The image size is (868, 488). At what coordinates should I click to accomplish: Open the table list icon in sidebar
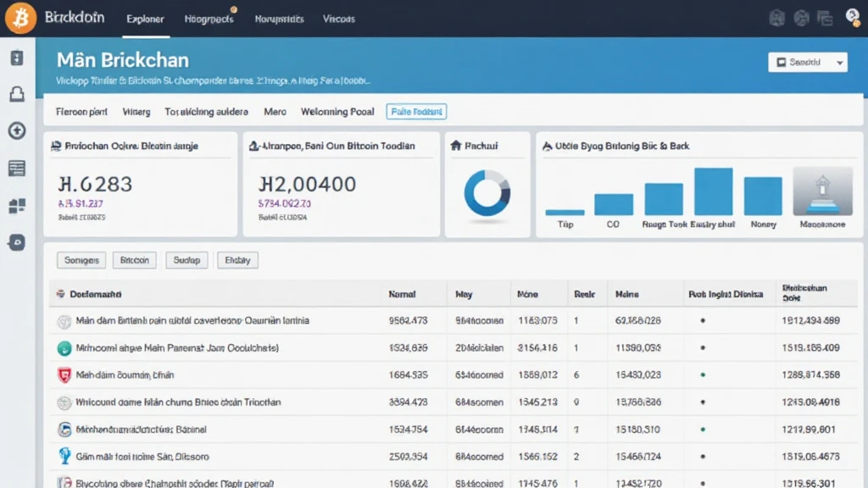pyautogui.click(x=17, y=169)
